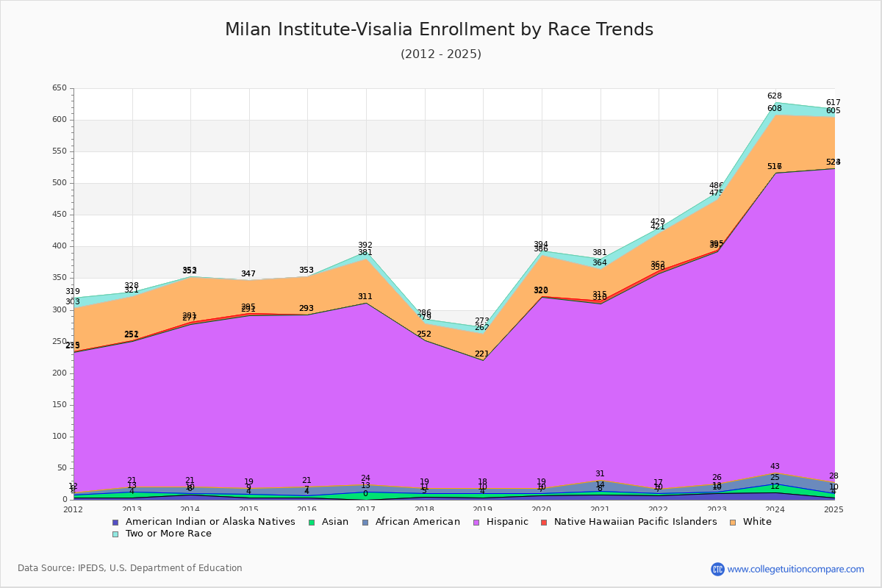Click y-axis label 50
882x588 pixels.
[x=62, y=468]
